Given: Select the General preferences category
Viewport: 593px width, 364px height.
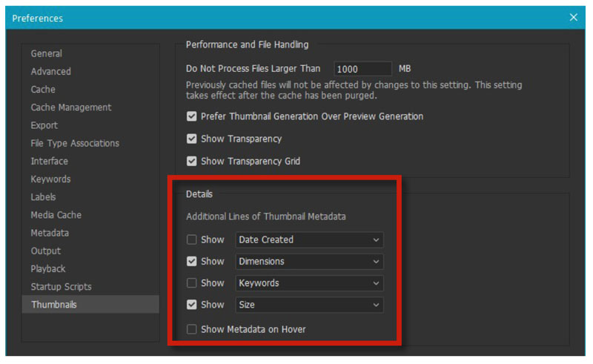Looking at the screenshot, I should click(x=47, y=53).
